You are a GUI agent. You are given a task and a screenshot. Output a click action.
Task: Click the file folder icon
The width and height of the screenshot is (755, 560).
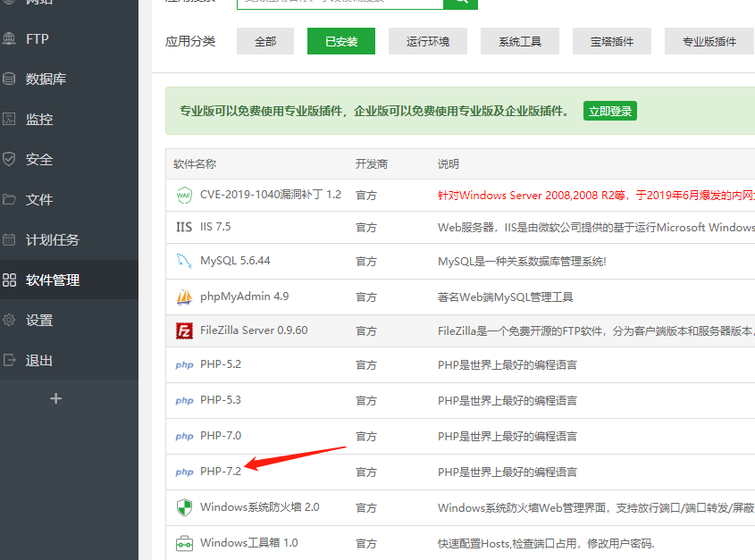pyautogui.click(x=9, y=199)
